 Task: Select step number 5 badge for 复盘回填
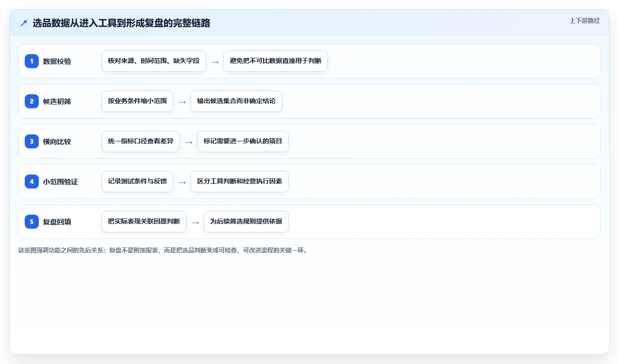click(32, 222)
